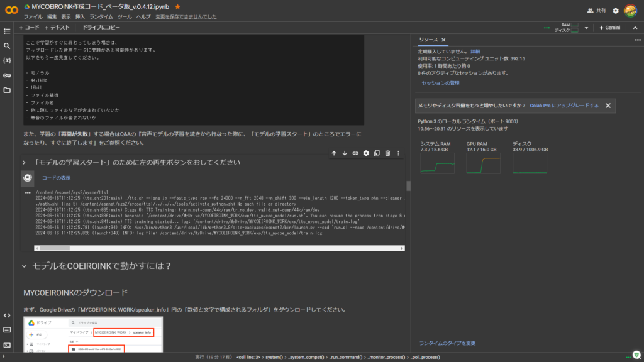Click セッションの管理 link

pyautogui.click(x=440, y=84)
